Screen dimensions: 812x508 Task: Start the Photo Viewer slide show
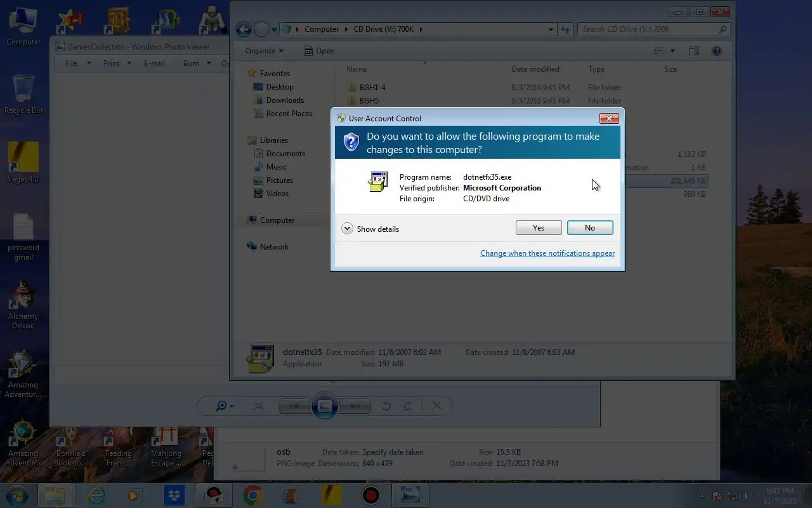pyautogui.click(x=324, y=406)
